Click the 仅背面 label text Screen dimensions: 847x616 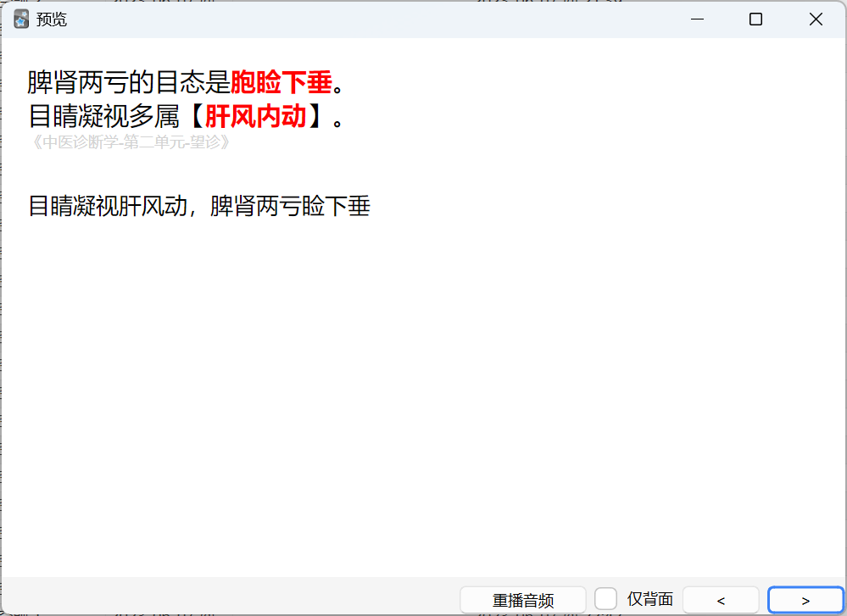pyautogui.click(x=649, y=599)
